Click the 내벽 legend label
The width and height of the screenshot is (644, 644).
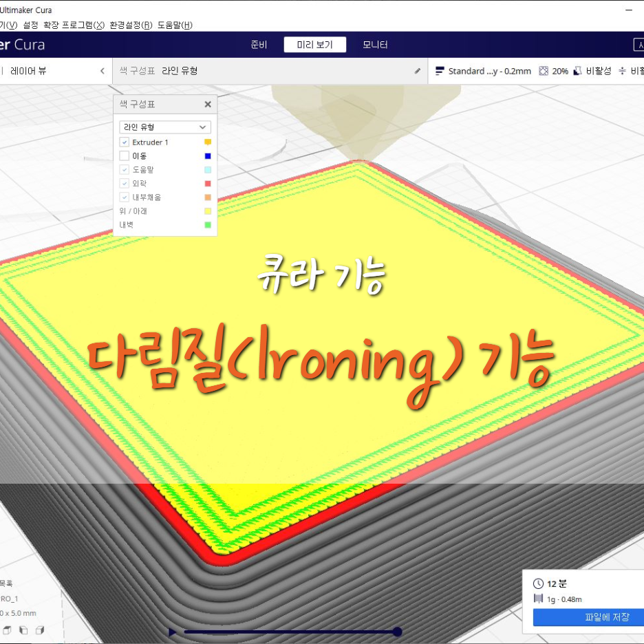[x=126, y=225]
